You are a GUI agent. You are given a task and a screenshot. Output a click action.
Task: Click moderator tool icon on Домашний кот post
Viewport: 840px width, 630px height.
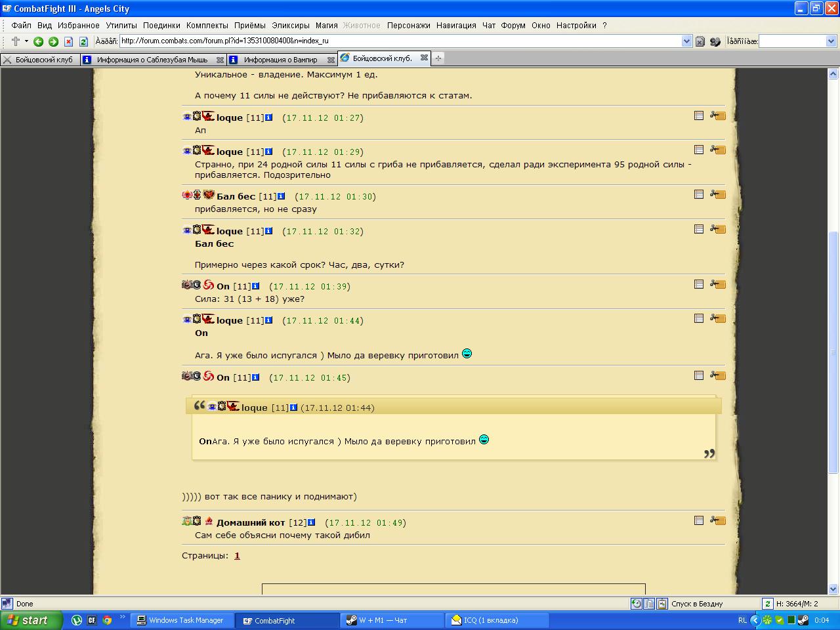(x=718, y=520)
